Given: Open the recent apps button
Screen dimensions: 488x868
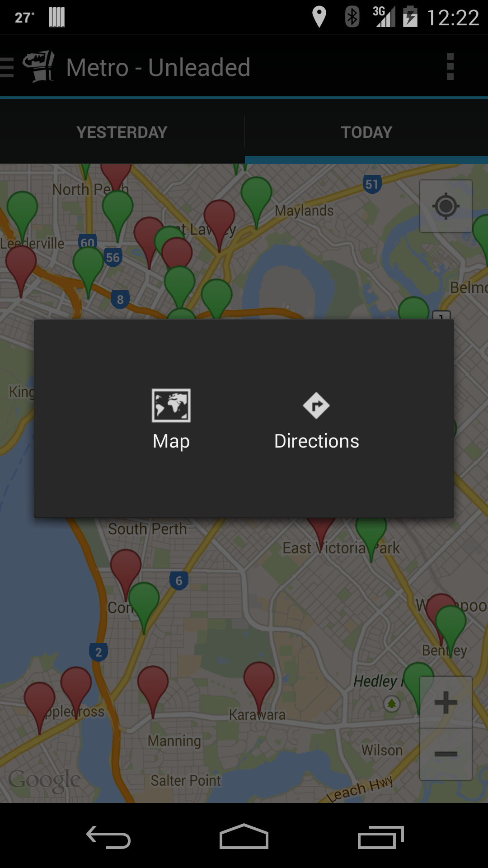Looking at the screenshot, I should click(380, 837).
